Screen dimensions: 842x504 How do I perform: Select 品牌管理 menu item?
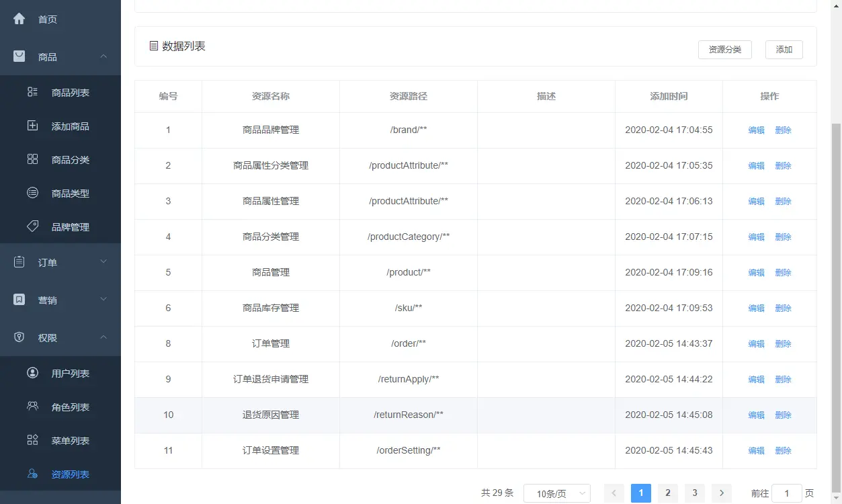(x=60, y=226)
